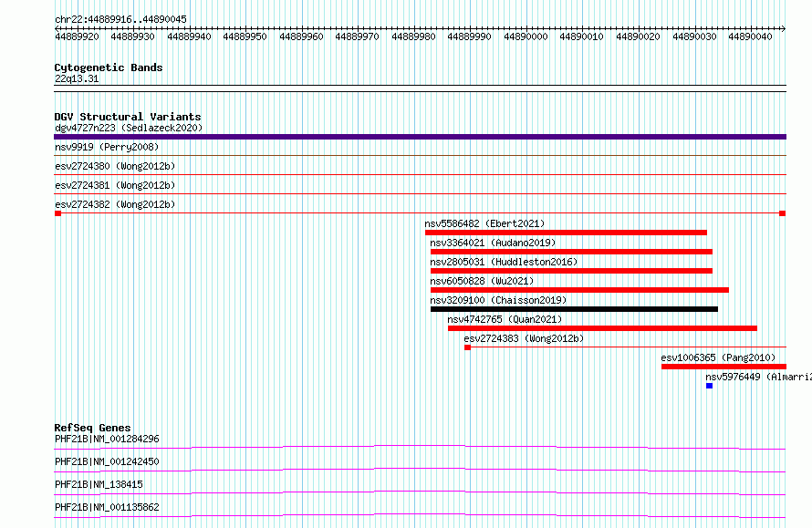Screen dimensions: 812x528
Task: Open the nsv9919 (Perry2008) variant
Action: [107, 147]
